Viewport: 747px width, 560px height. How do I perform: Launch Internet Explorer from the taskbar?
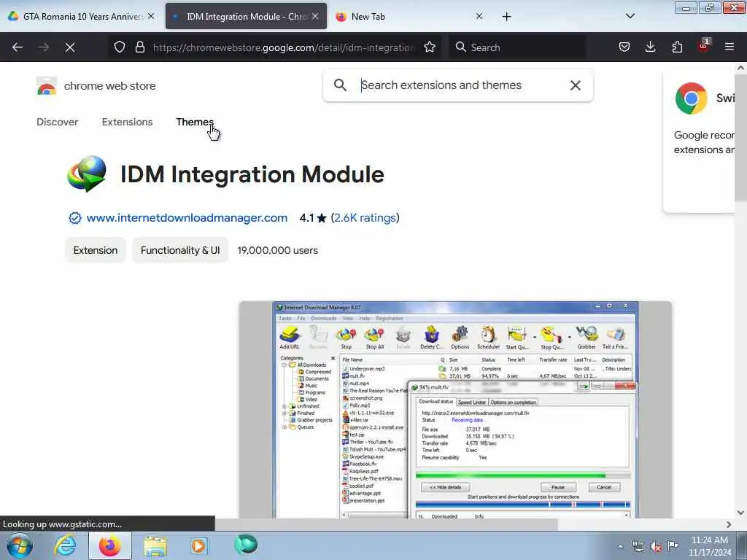pos(65,545)
